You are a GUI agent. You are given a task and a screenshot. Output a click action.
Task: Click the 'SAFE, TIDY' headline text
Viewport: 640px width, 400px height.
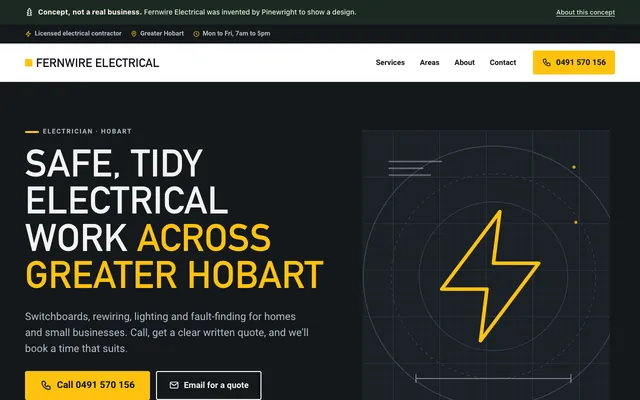(114, 163)
